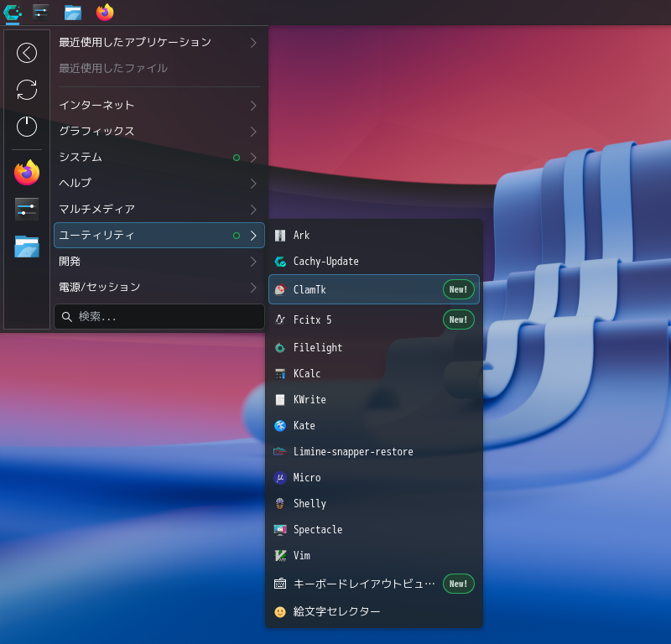Click the emoji selector smiley icon
The height and width of the screenshot is (644, 671).
pos(280,612)
